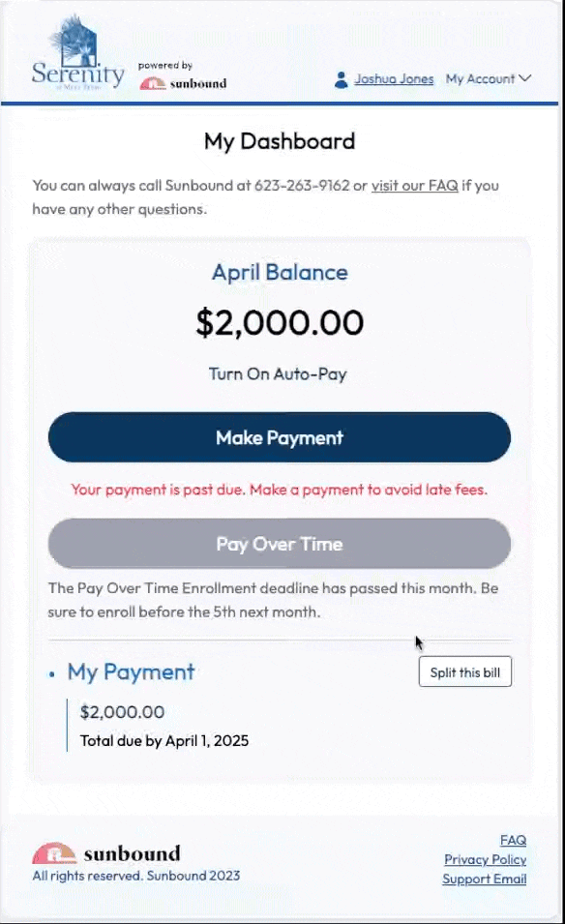Click the Split this bill button

click(x=464, y=672)
